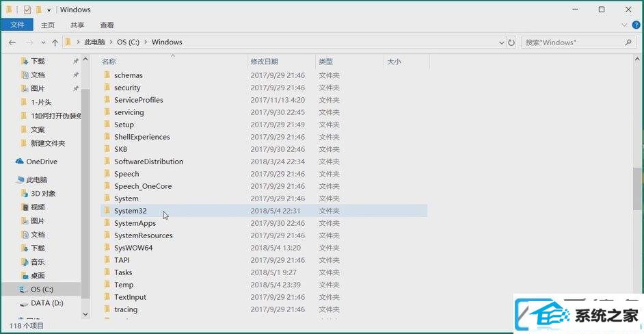The height and width of the screenshot is (334, 644).
Task: Select the 新建文件夹 item in sidebar
Action: coord(48,143)
